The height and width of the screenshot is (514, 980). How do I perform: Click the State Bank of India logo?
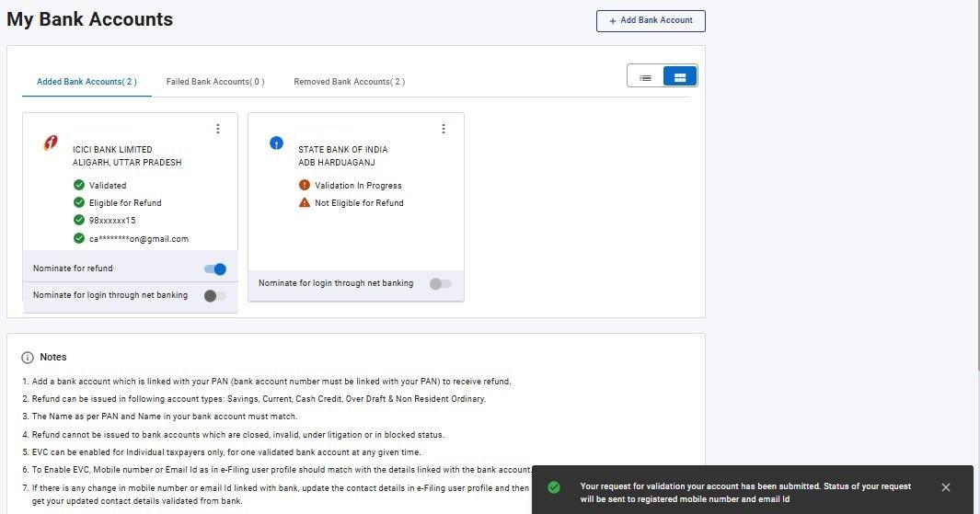coord(276,143)
